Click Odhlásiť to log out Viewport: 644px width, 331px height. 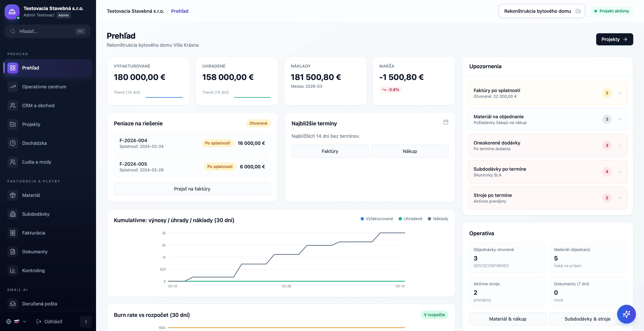pyautogui.click(x=50, y=321)
